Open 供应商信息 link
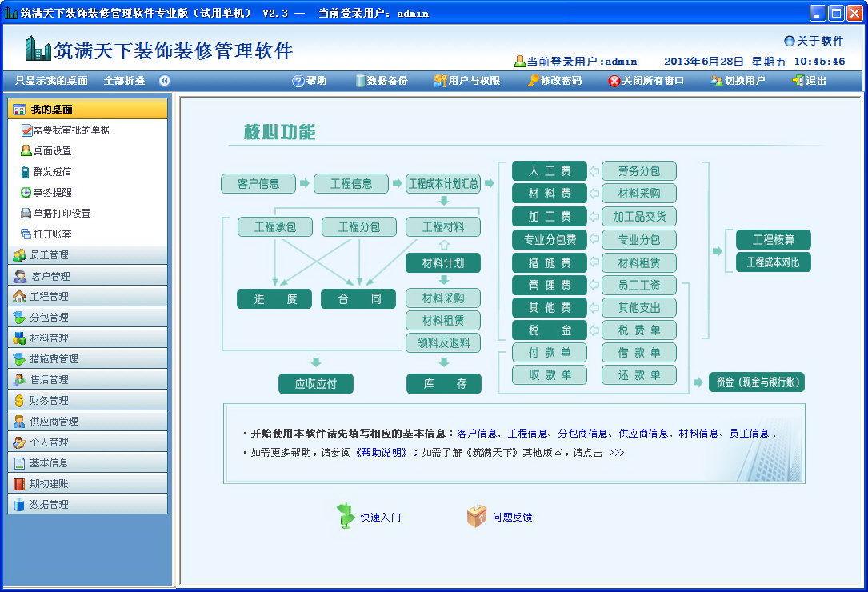 pyautogui.click(x=643, y=434)
